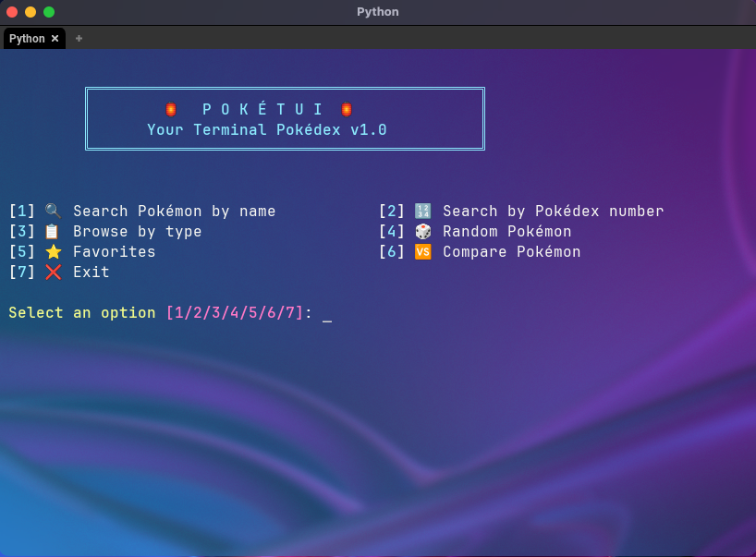This screenshot has width=756, height=557.
Task: Click the magnifying glass search icon
Action: pyautogui.click(x=53, y=211)
